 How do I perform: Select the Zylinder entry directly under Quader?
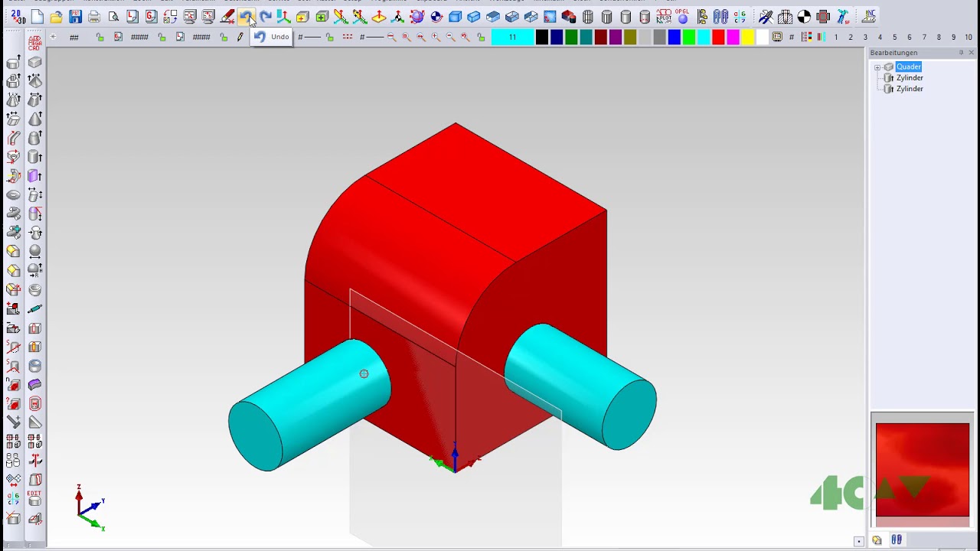(910, 78)
